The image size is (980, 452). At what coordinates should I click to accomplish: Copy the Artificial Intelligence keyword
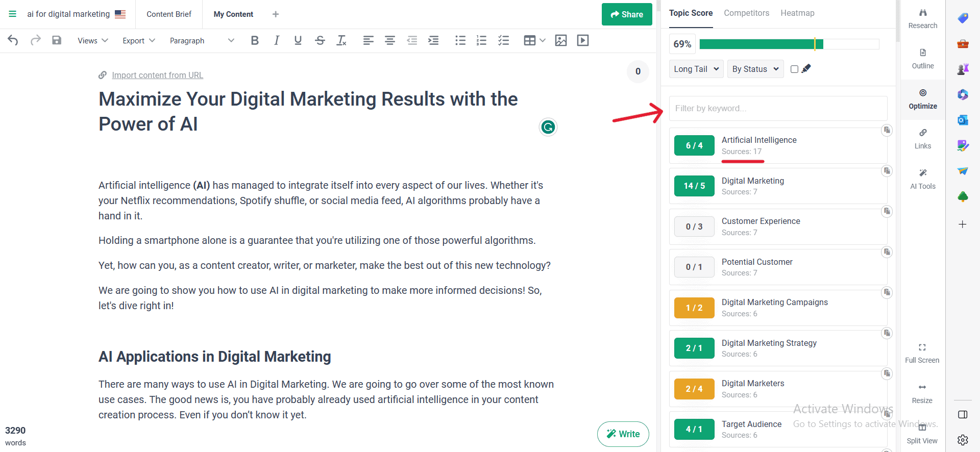click(887, 130)
